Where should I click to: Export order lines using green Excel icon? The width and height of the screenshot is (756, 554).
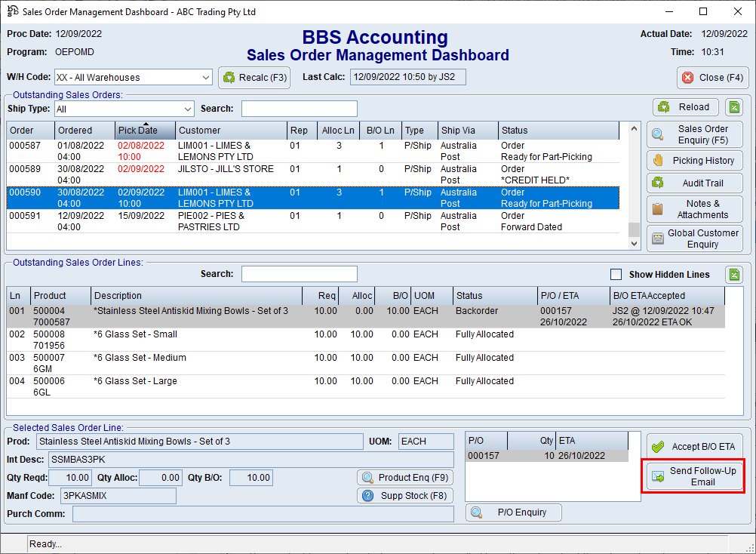point(733,275)
